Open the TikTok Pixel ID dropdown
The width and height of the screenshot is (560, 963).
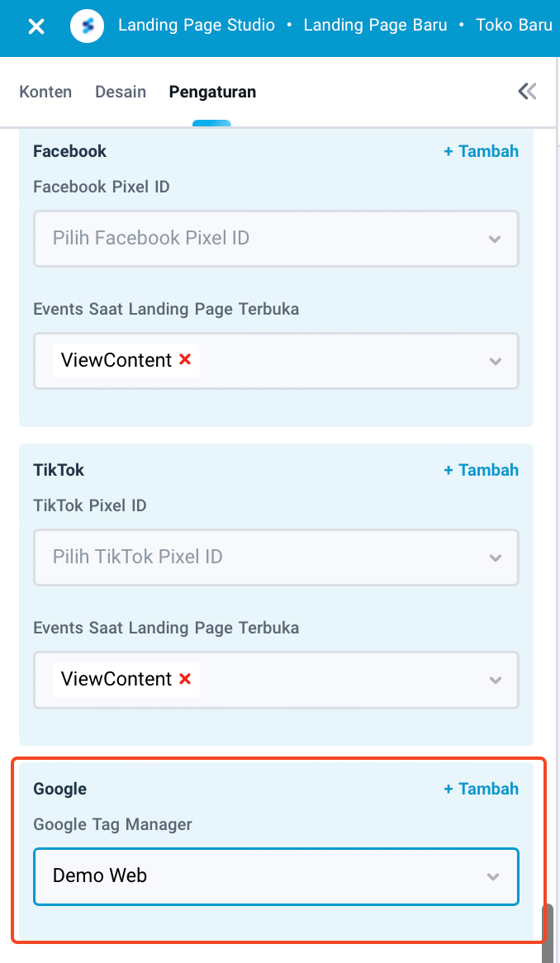tap(276, 557)
